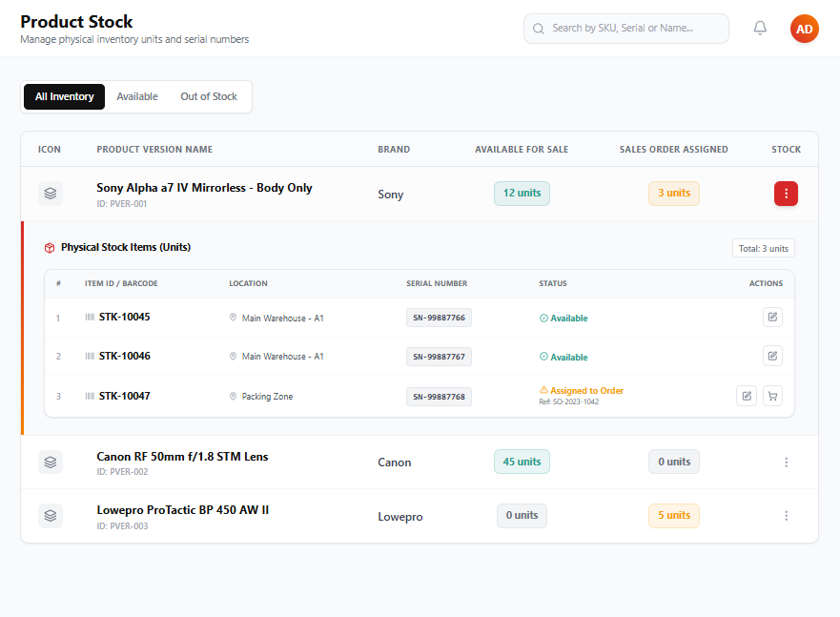This screenshot has width=840, height=617.
Task: Open the AD user avatar menu
Action: click(x=804, y=29)
